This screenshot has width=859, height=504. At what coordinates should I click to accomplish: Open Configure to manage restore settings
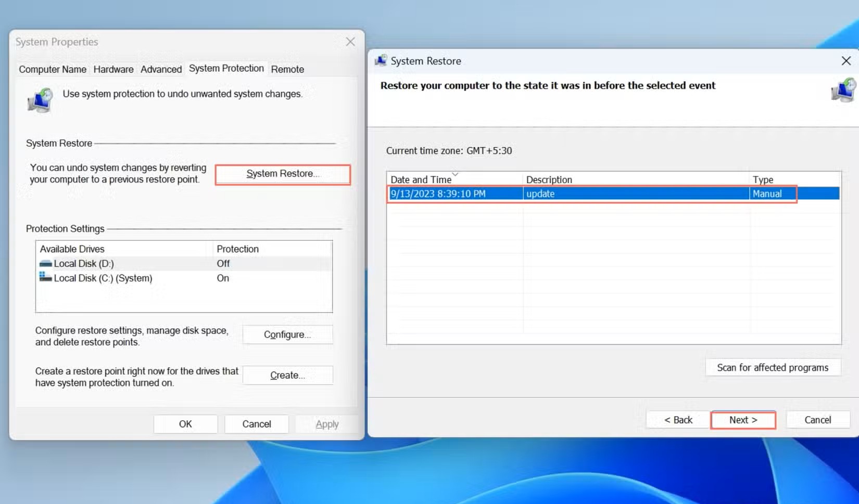click(287, 334)
